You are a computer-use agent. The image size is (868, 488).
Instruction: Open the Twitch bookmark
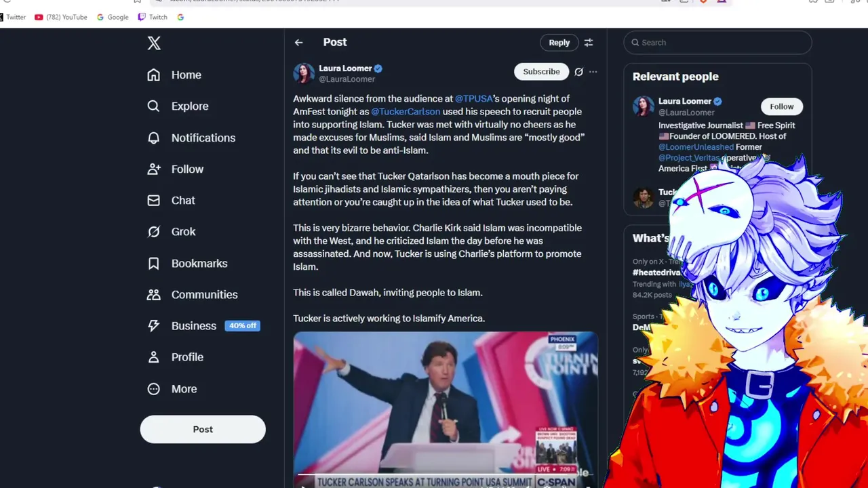click(153, 17)
